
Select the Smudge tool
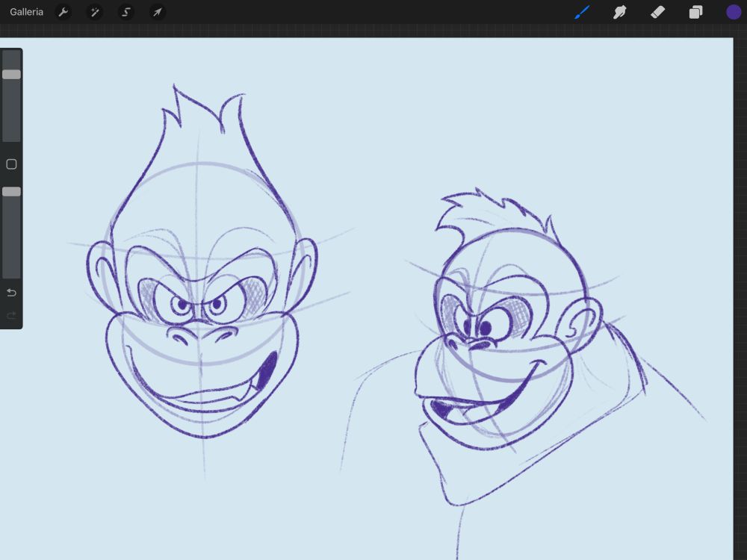620,12
